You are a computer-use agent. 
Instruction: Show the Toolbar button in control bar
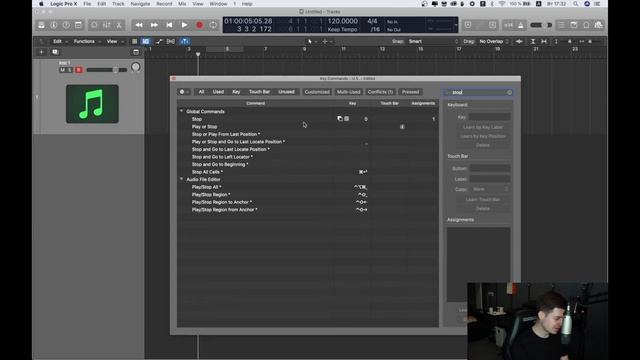click(78, 25)
